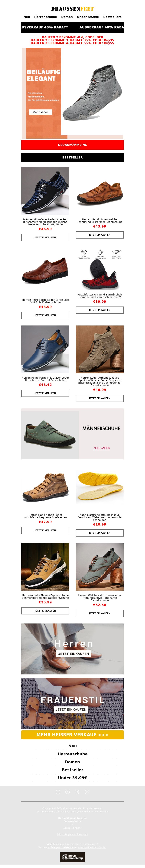Click the website link icon in the footer
This screenshot has height=868, width=145.
pyautogui.click(x=87, y=792)
